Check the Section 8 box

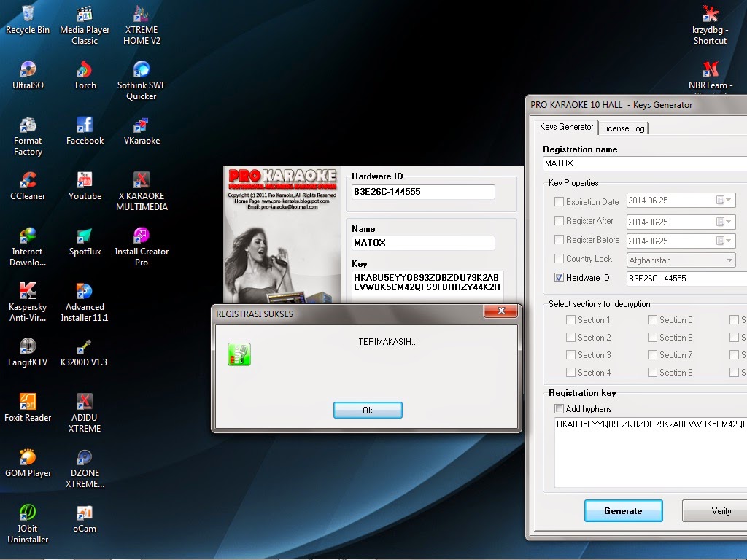[652, 373]
